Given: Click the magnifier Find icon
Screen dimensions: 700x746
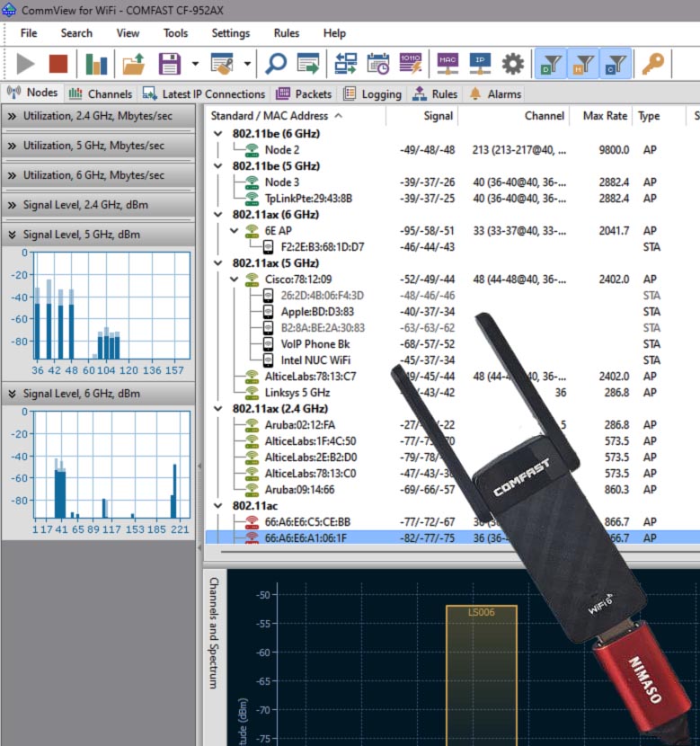Looking at the screenshot, I should coord(276,64).
